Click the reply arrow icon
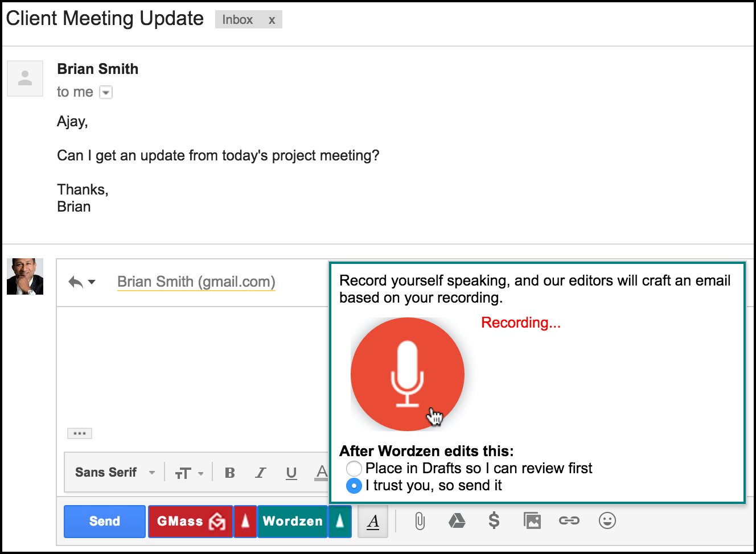 coord(76,282)
